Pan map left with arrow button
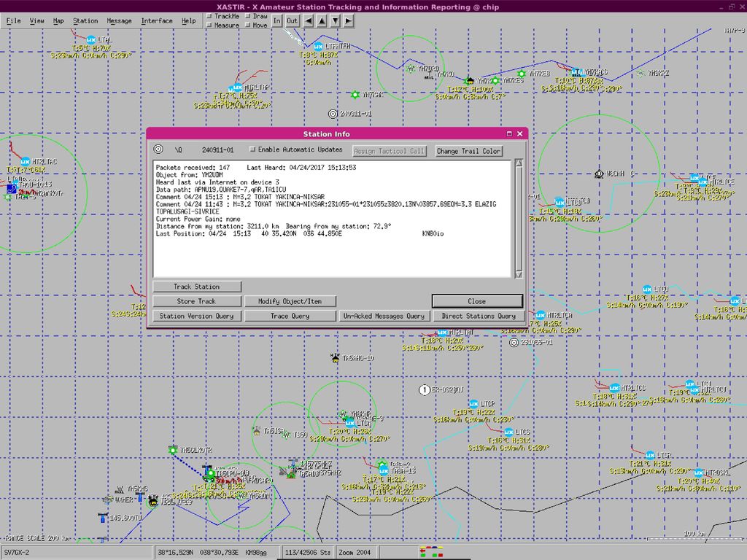The width and height of the screenshot is (747, 560). coord(309,21)
